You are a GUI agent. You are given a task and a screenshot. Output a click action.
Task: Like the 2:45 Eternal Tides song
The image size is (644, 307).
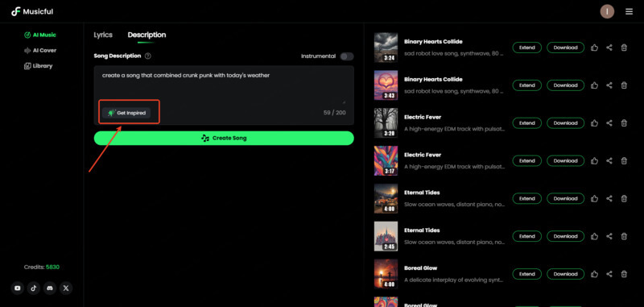tap(594, 236)
